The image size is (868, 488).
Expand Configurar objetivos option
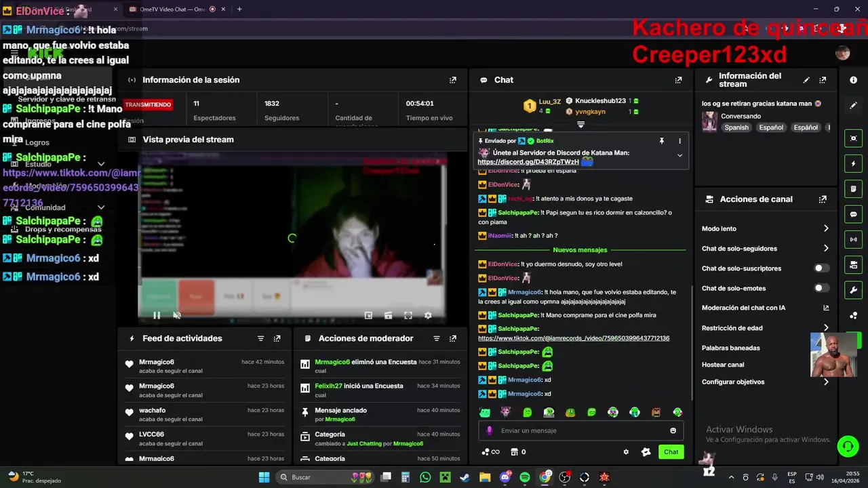(x=826, y=382)
